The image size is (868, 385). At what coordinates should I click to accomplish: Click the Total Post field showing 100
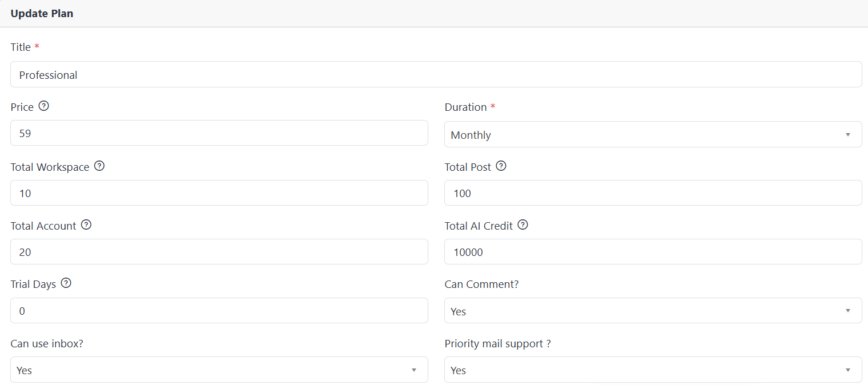pos(653,193)
